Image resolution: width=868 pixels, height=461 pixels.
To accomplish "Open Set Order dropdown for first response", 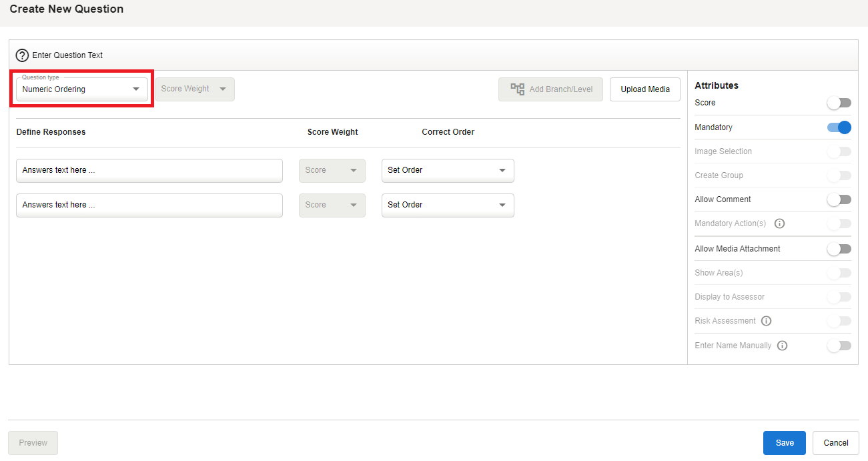I will [447, 170].
